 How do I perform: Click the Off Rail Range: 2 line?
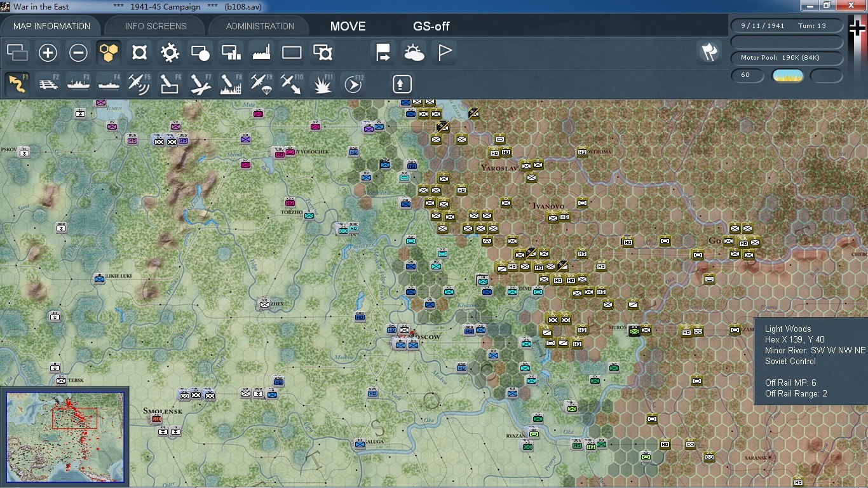point(796,393)
